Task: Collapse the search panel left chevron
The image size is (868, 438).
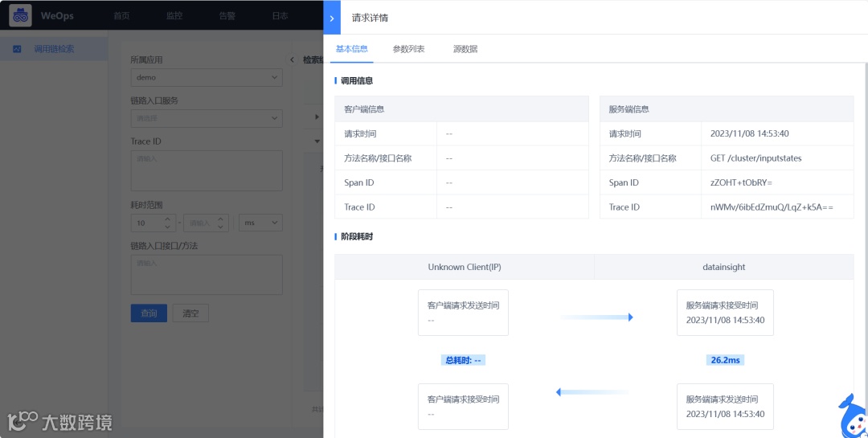Action: pos(293,59)
